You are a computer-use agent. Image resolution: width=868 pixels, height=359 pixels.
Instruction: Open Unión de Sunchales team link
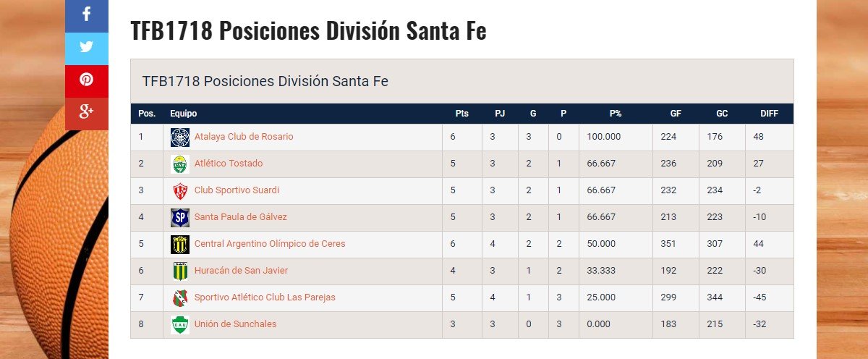pyautogui.click(x=235, y=324)
